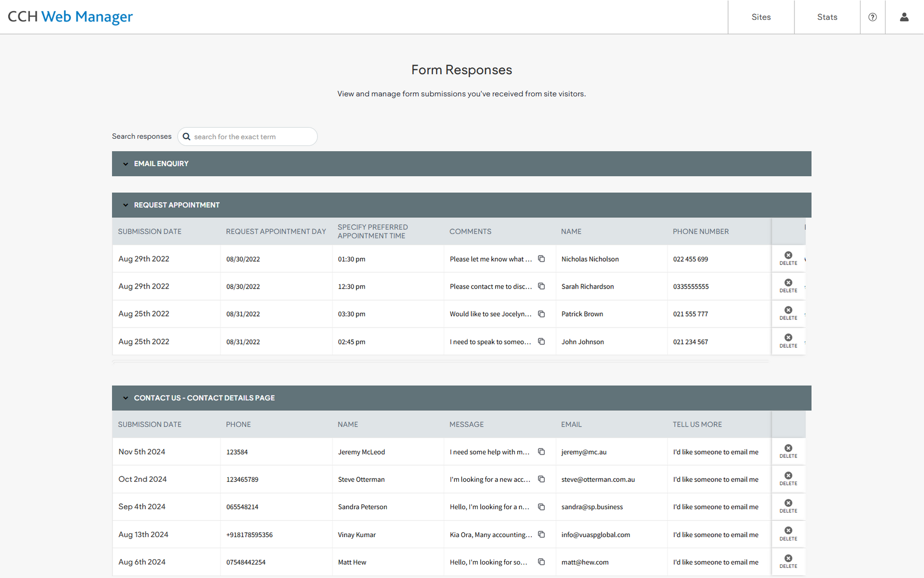924x578 pixels.
Task: Delete Vinay Kumar's contact response
Action: [788, 534]
